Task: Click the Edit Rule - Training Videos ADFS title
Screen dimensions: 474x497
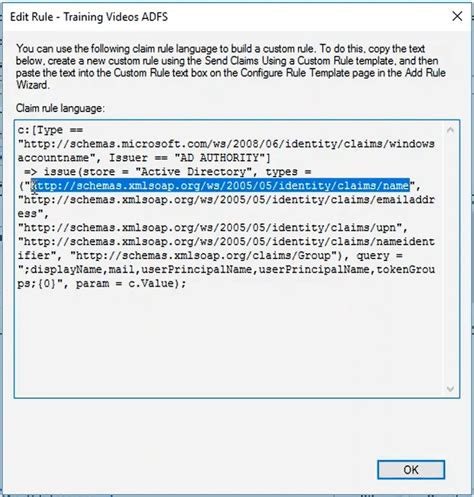Action: [x=89, y=17]
